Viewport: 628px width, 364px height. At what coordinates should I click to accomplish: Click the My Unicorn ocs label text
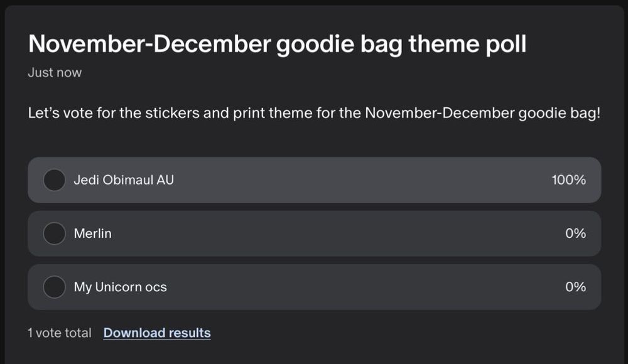point(120,287)
